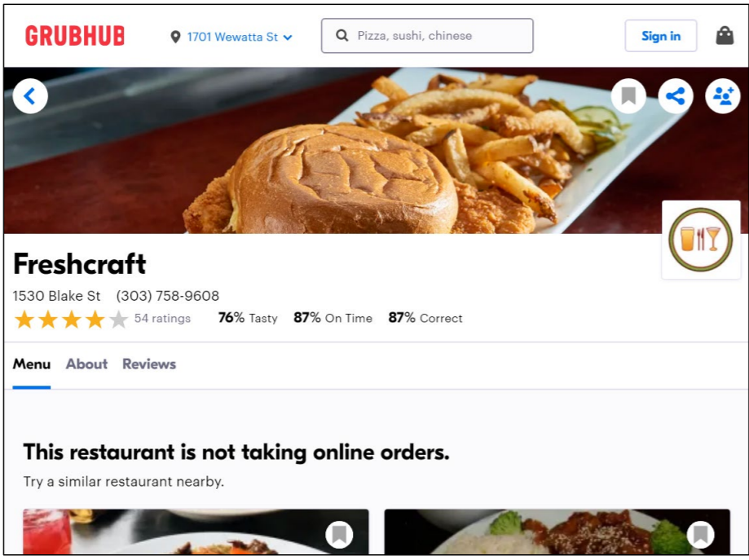
Task: Click the magnifying glass search icon
Action: (342, 35)
